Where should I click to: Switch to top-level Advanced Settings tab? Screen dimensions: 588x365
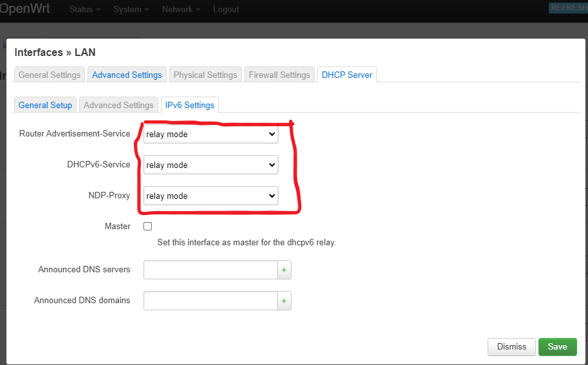pyautogui.click(x=127, y=75)
